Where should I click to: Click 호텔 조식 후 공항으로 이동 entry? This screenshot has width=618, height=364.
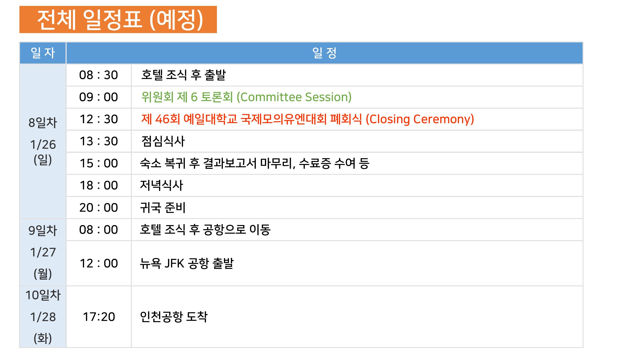pos(205,230)
